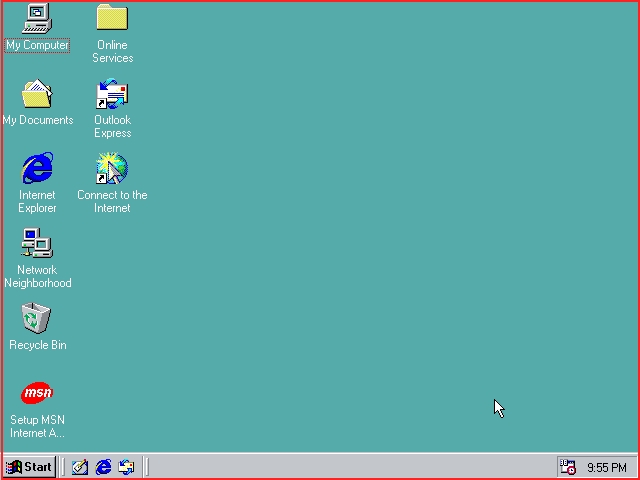The height and width of the screenshot is (480, 640).
Task: Click the 9:55 PM taskbar clock
Action: (607, 467)
